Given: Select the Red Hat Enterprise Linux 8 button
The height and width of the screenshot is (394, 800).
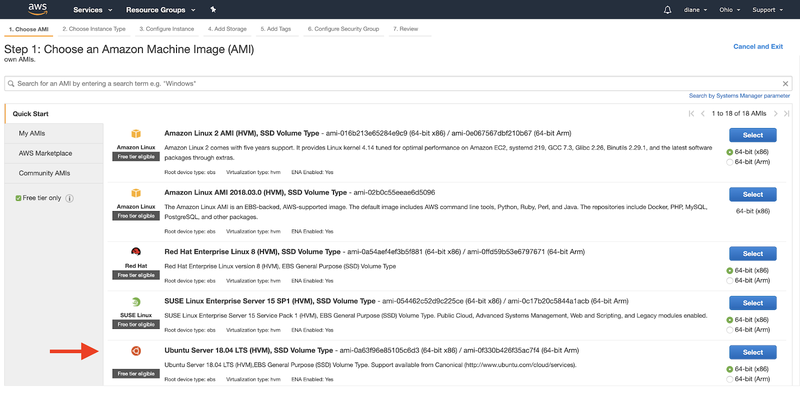Looking at the screenshot, I should click(x=753, y=254).
